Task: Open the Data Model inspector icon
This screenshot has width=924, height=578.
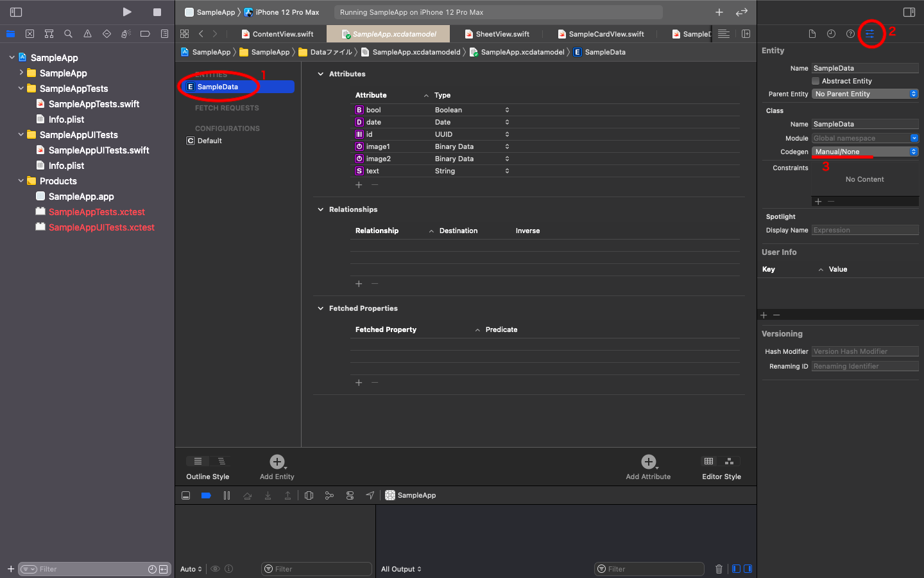Action: coord(871,33)
